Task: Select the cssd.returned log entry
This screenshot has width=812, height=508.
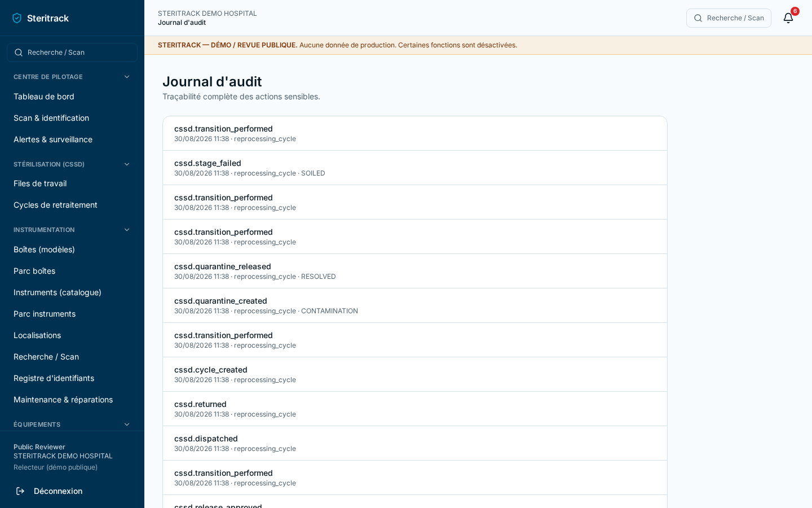Action: click(x=415, y=409)
